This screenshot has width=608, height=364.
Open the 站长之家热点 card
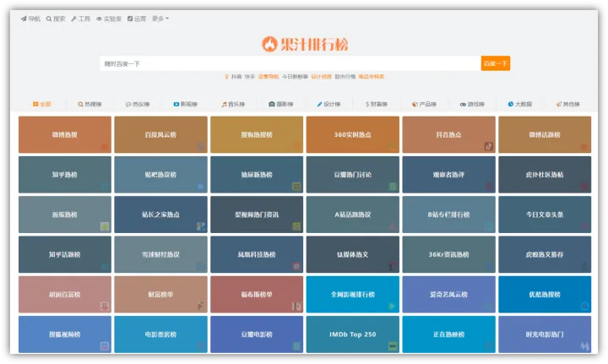tap(160, 215)
